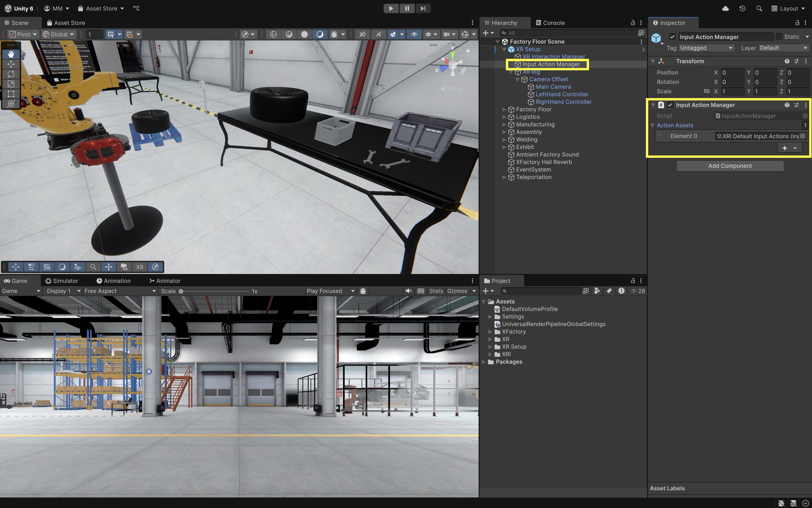Toggle 2D view in Scene toolbar
The height and width of the screenshot is (508, 812).
pyautogui.click(x=362, y=34)
